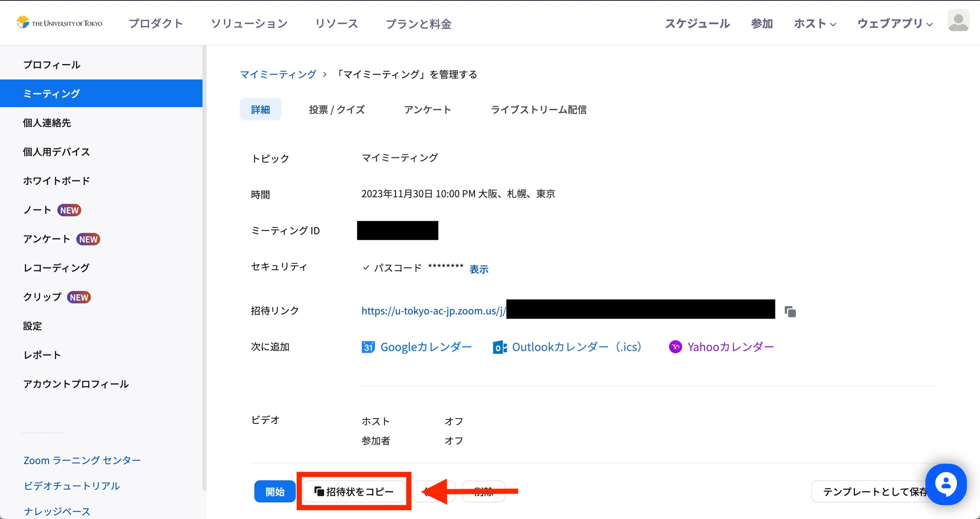This screenshot has height=519, width=980.
Task: Open the Zoom ラーニング センター link
Action: (x=82, y=460)
